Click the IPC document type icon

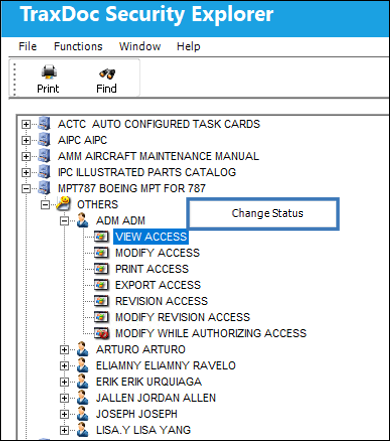44,171
